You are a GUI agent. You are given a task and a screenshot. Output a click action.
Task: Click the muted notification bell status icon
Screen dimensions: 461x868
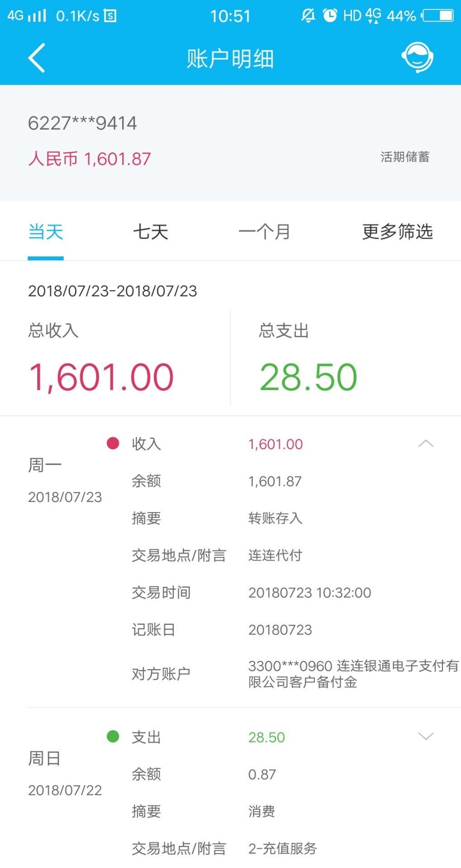308,15
